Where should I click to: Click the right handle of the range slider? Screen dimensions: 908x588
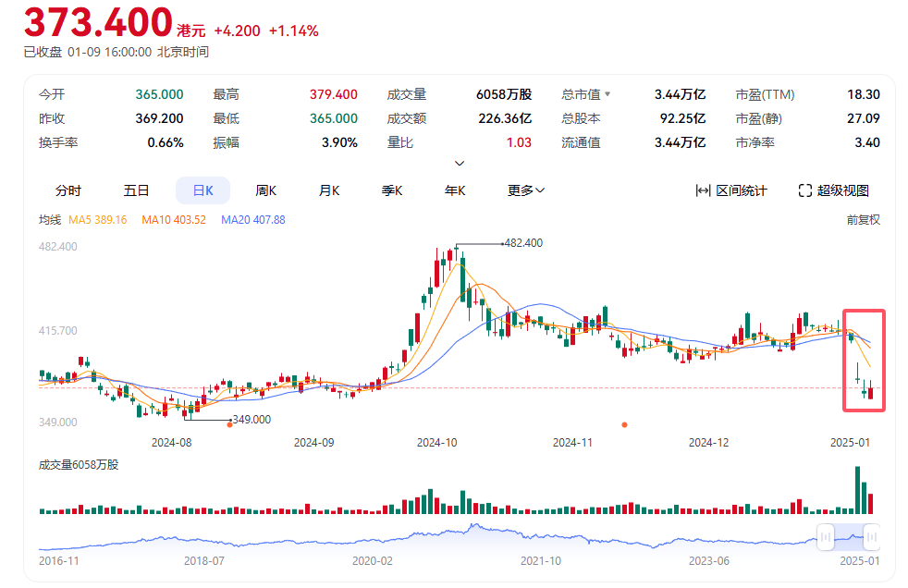871,536
